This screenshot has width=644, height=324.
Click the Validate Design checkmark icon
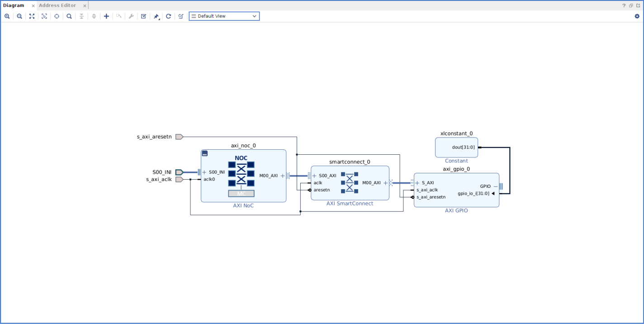coord(143,16)
